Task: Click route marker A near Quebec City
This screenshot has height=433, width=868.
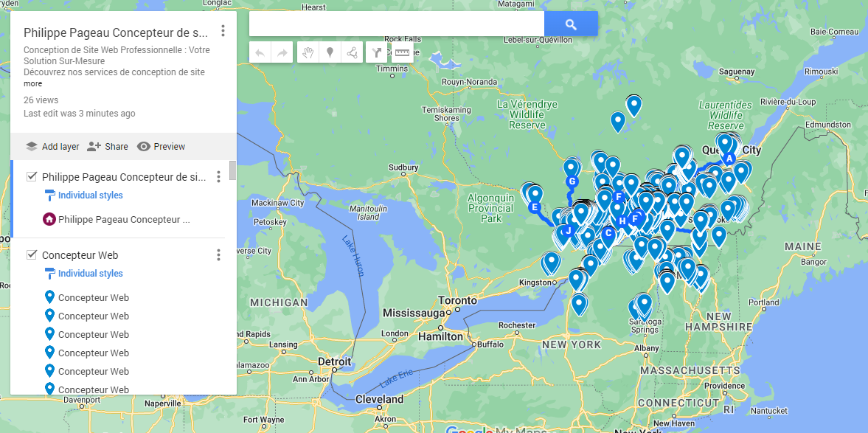Action: pos(729,159)
